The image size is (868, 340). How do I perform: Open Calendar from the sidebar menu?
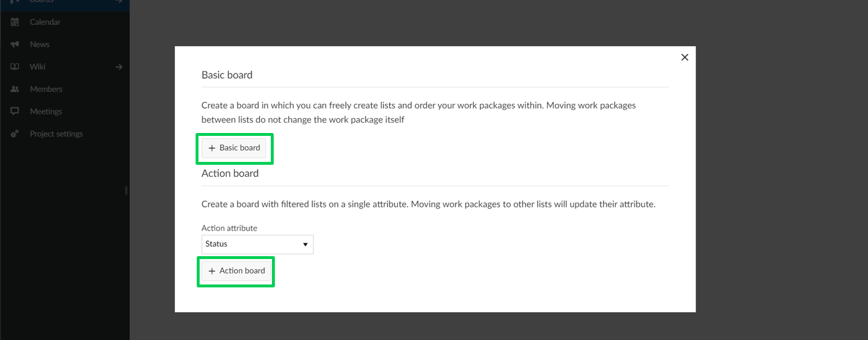[45, 22]
